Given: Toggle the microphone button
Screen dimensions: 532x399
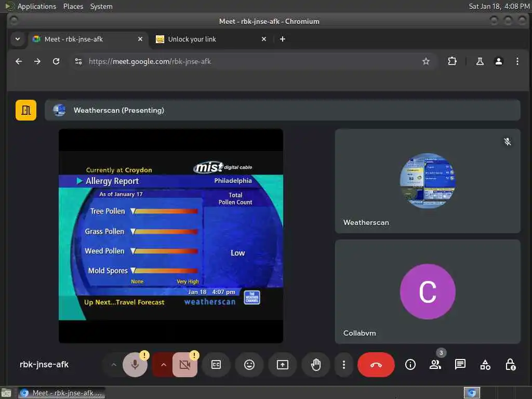Looking at the screenshot, I should point(135,365).
